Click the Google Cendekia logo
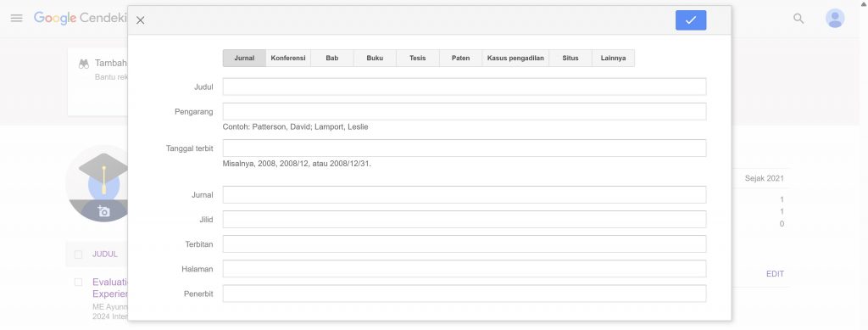 (81, 18)
